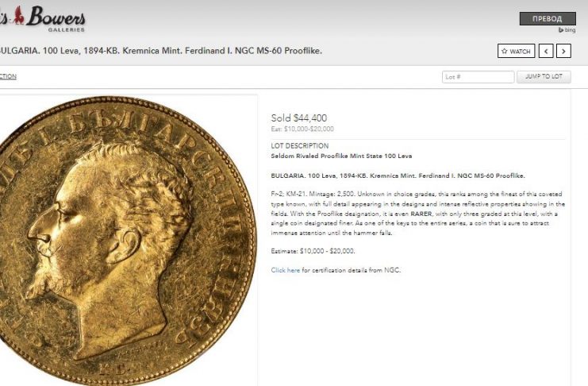Click the Stack's Bowers Galleries logo
This screenshot has height=386, width=588.
coord(42,19)
